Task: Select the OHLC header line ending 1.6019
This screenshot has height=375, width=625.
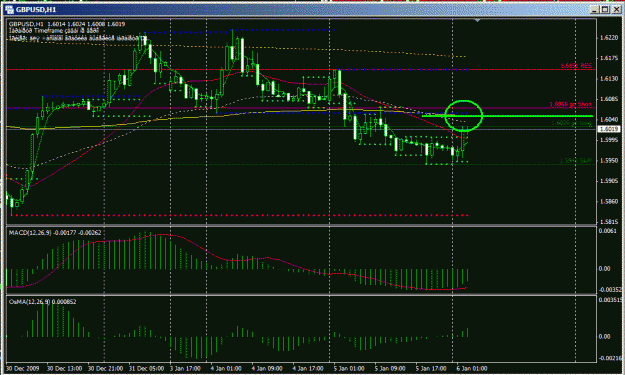Action: pos(67,24)
